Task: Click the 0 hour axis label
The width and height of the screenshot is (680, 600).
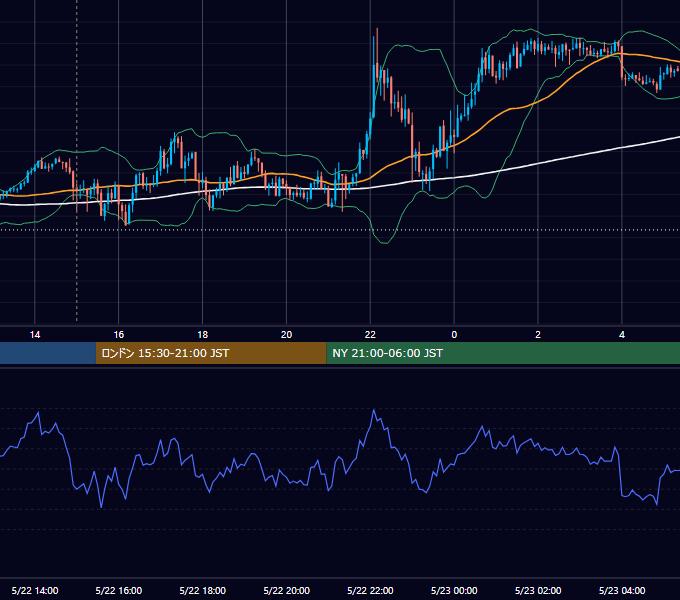Action: (454, 335)
